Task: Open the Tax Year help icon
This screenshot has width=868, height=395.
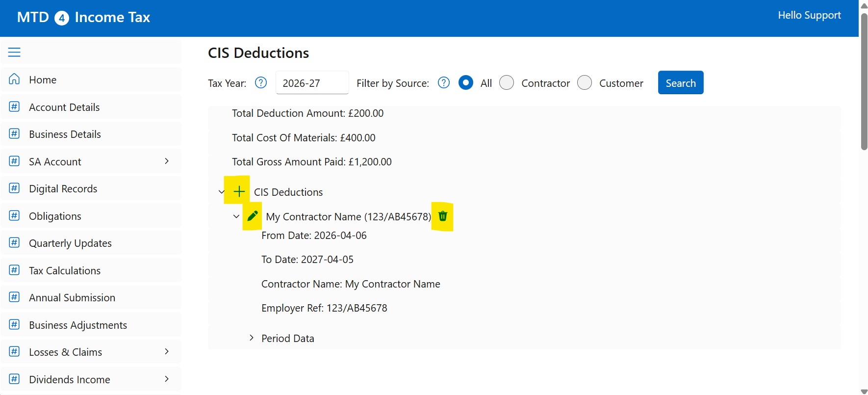Action: (x=261, y=82)
